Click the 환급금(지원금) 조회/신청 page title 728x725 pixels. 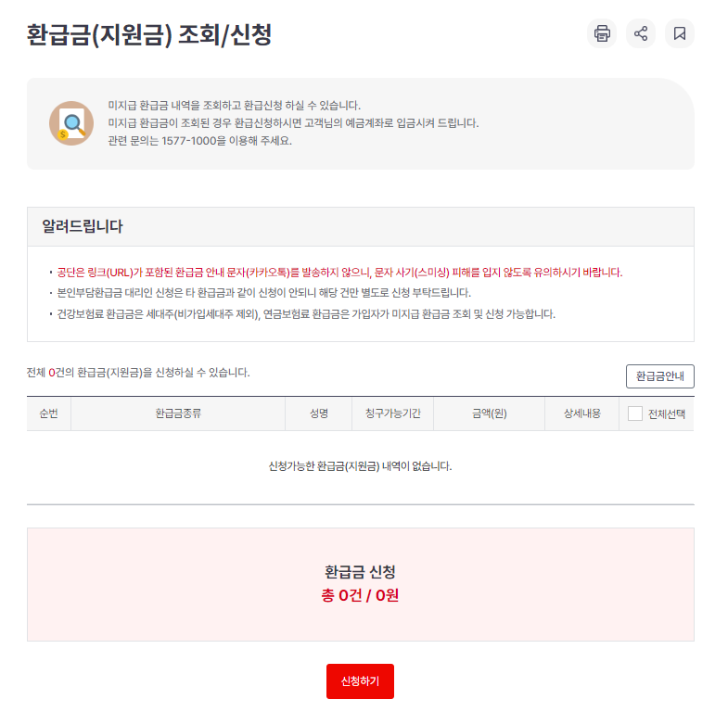(x=149, y=35)
